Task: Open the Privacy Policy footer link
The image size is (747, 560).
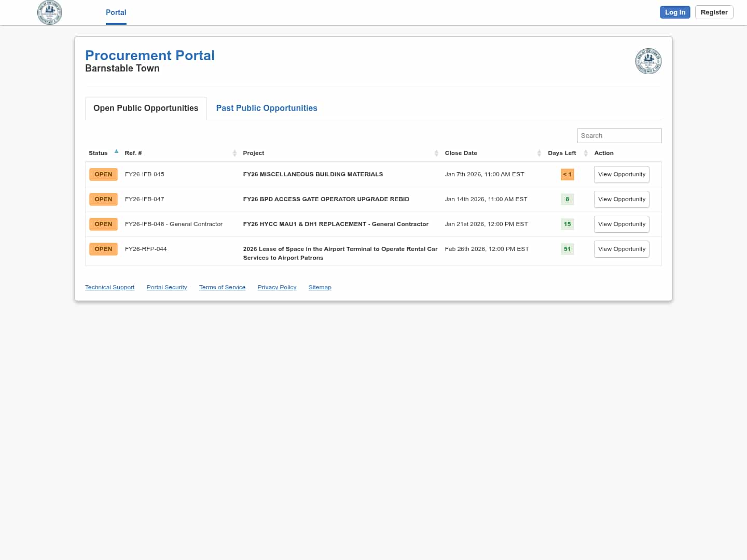Action: click(277, 288)
